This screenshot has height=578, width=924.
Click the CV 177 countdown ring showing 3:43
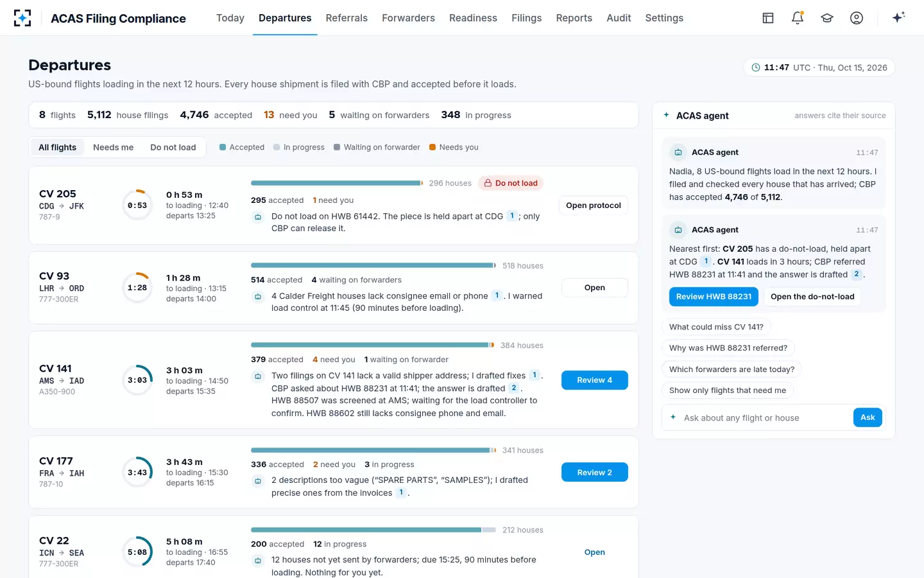coord(137,473)
